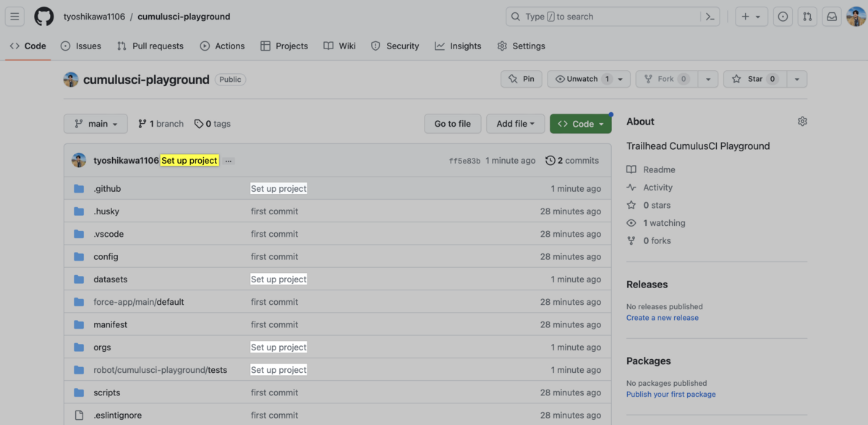This screenshot has width=868, height=425.
Task: View 1 watching link in About
Action: pyautogui.click(x=656, y=223)
